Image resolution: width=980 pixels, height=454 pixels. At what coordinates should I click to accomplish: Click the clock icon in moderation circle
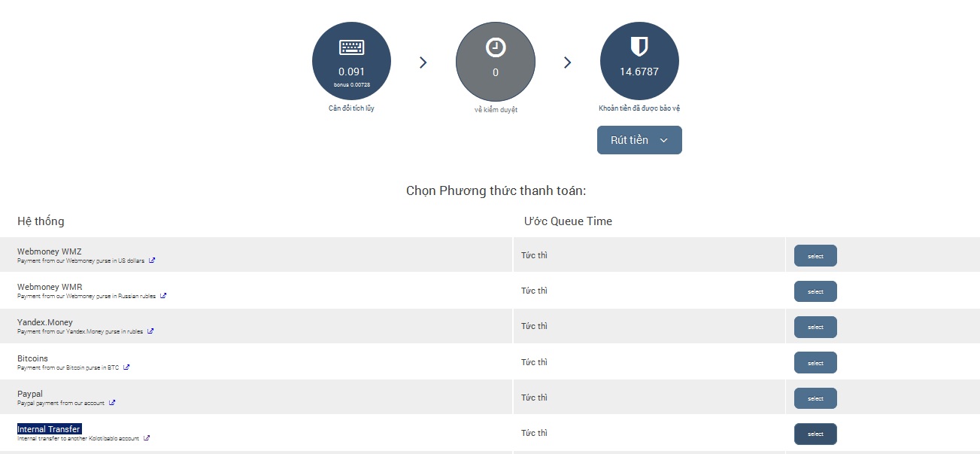pyautogui.click(x=496, y=47)
